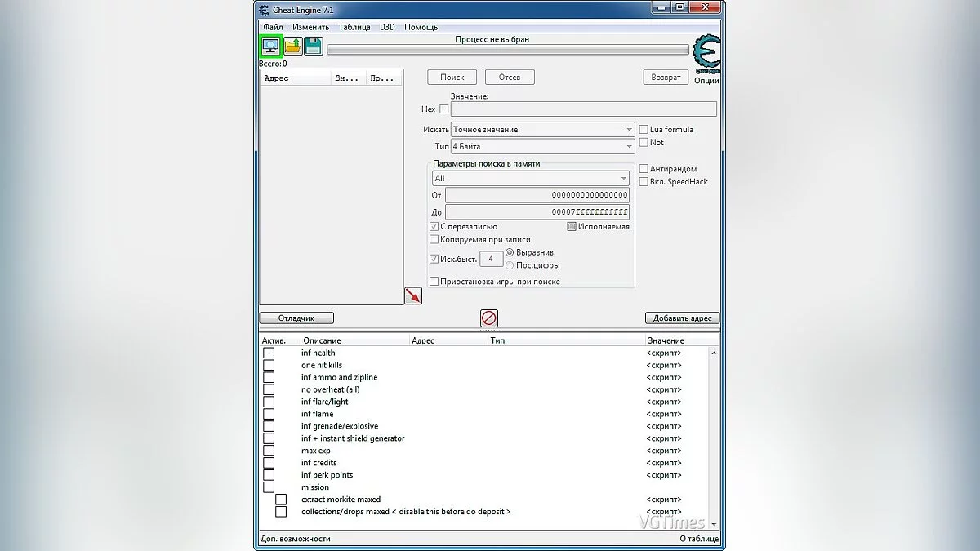Toggle С перезаписью checkbox
The height and width of the screenshot is (551, 980).
434,227
